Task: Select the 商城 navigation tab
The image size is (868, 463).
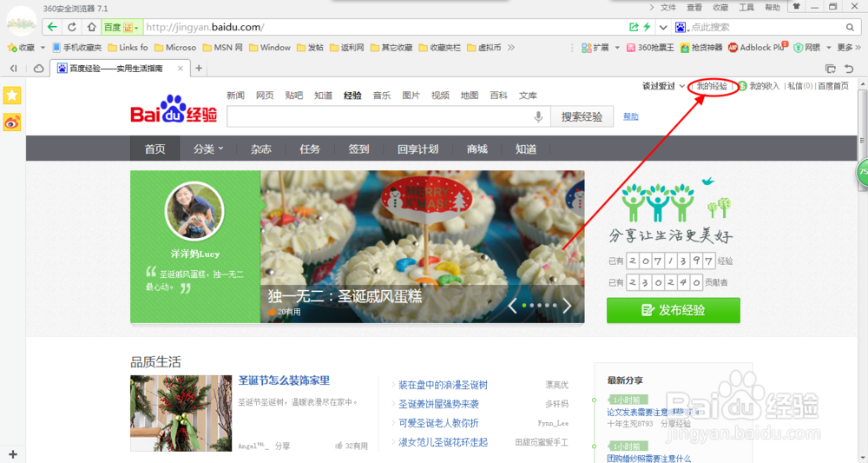Action: coord(477,149)
